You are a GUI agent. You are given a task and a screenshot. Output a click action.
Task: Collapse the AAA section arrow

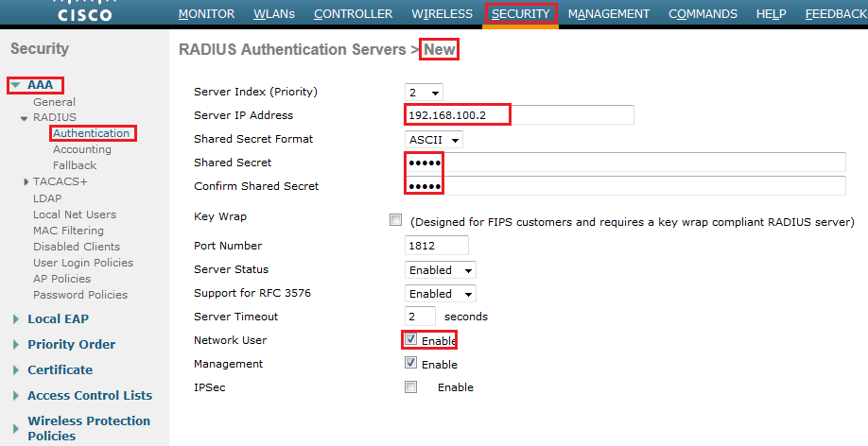pyautogui.click(x=16, y=86)
